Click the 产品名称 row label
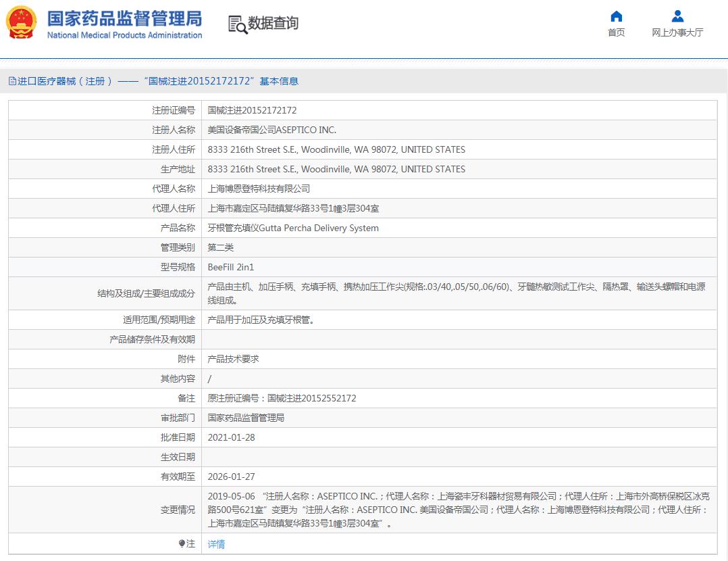 [x=178, y=228]
